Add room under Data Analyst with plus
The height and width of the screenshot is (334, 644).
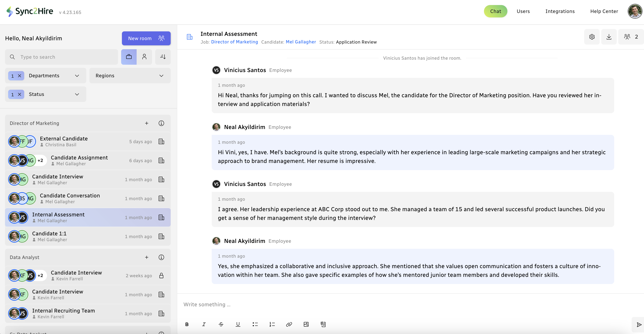pyautogui.click(x=146, y=257)
